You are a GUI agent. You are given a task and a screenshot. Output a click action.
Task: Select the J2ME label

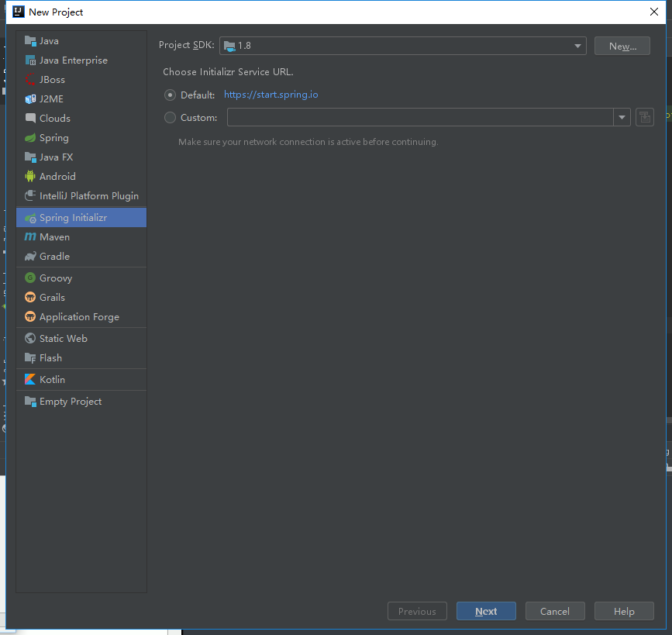(x=51, y=99)
